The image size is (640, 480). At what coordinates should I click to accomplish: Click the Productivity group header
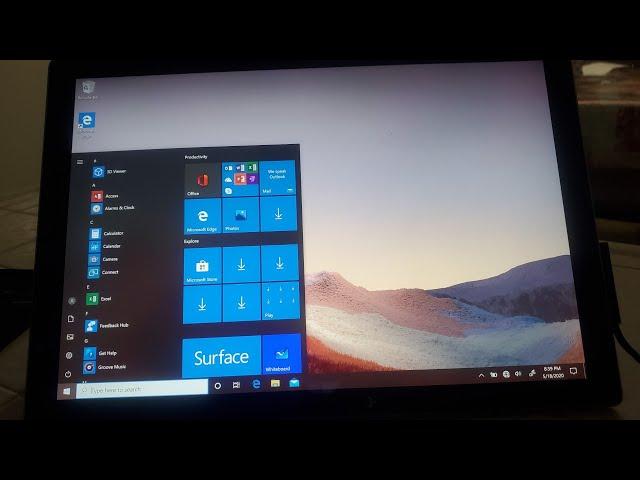(196, 157)
